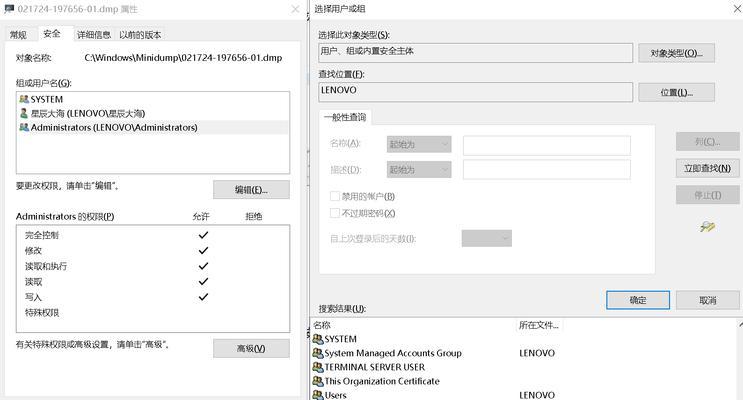Open the 名称(A) 起始为 dropdown
Screen dimensions: 743x400
point(419,145)
